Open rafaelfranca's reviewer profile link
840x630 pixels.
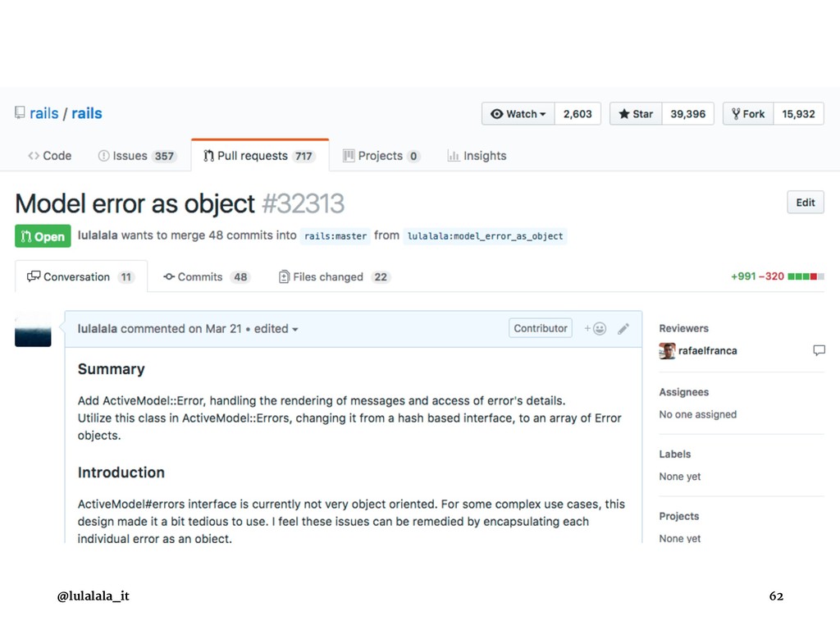[x=708, y=351]
